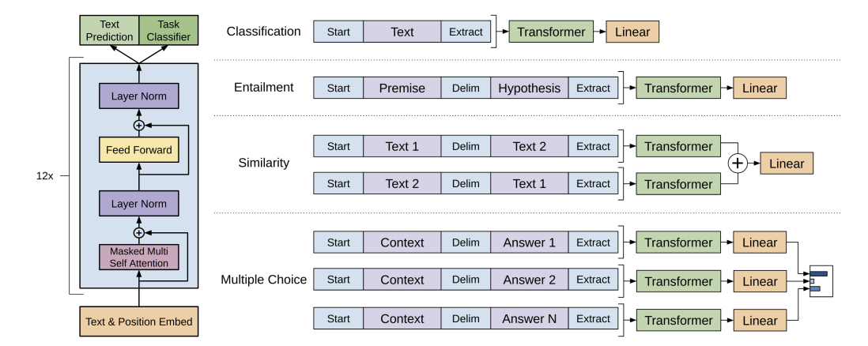Click the Entailment row label
The image size is (868, 346).
click(x=263, y=88)
